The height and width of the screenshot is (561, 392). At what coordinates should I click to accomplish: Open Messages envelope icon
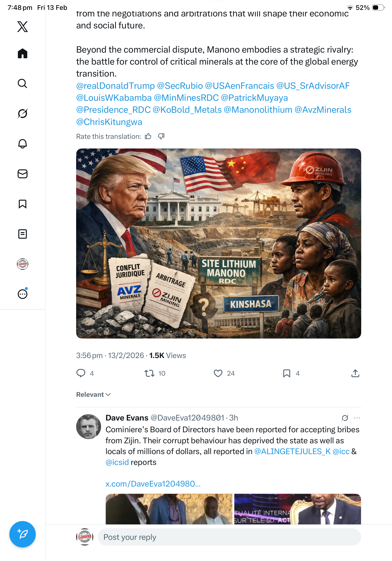23,174
